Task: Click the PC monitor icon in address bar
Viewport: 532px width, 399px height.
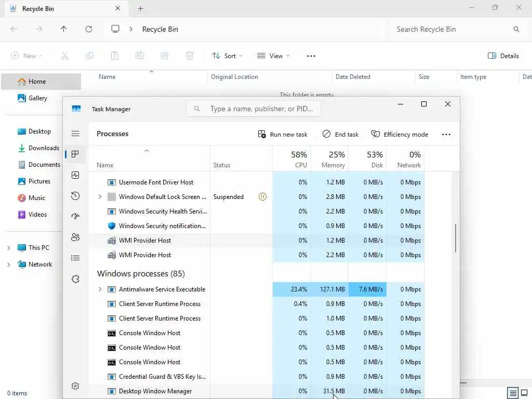Action: 115,29
